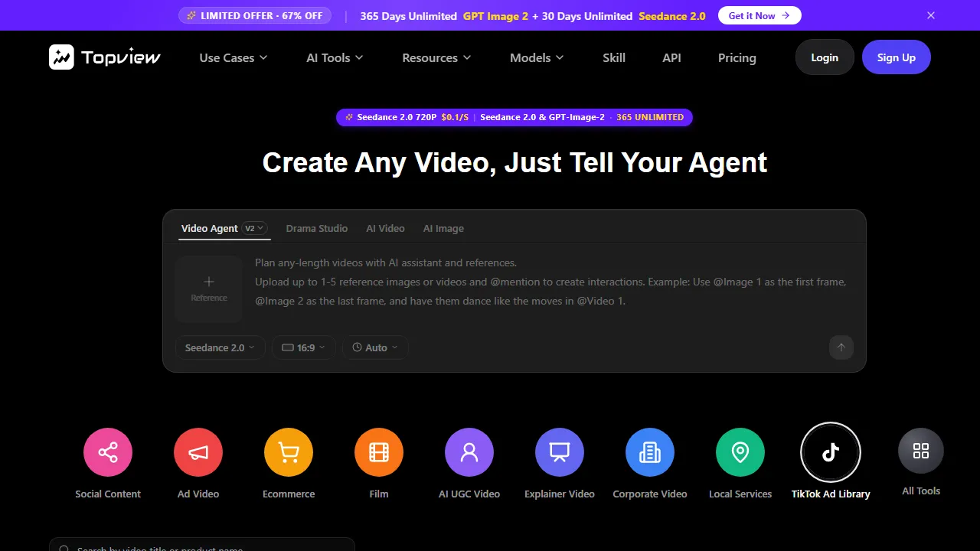980x551 pixels.
Task: Open the Social Content category icon
Action: (x=108, y=452)
